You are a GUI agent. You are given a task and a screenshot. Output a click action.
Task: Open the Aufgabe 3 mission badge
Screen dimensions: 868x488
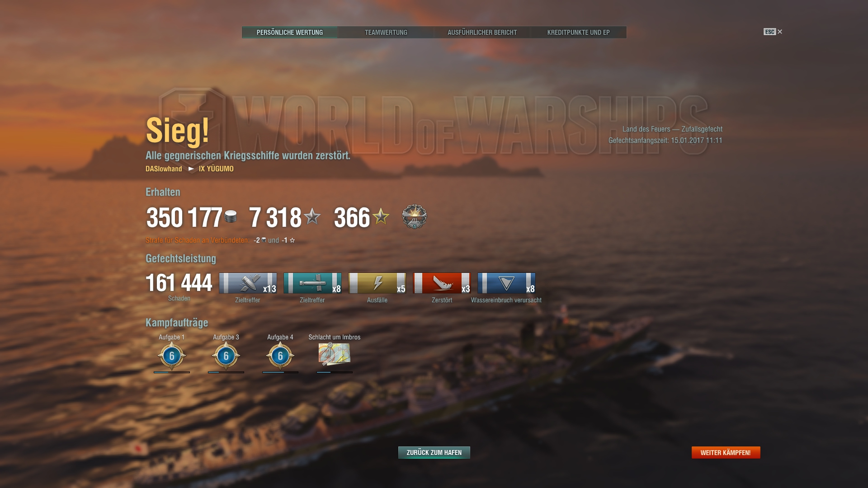[226, 356]
